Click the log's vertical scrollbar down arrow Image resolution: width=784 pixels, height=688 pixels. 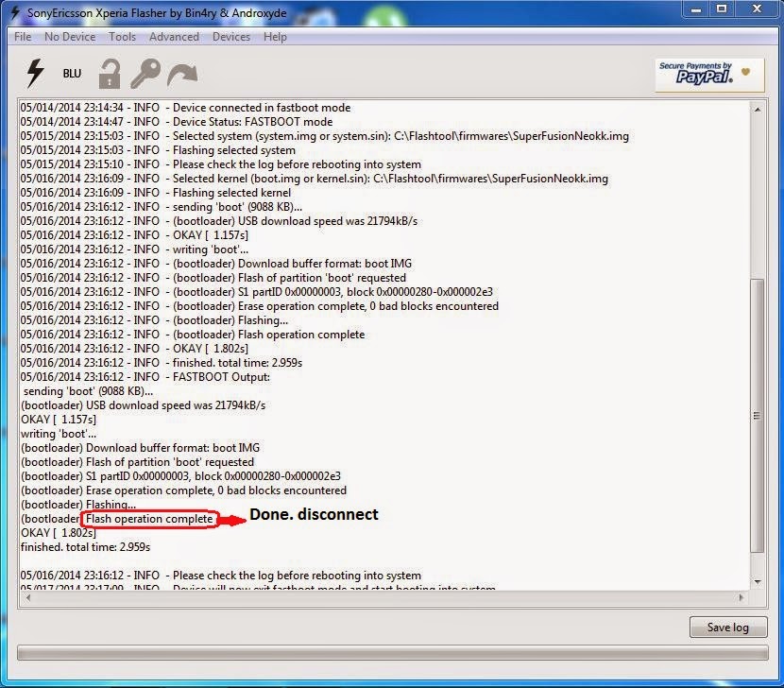coord(758,582)
